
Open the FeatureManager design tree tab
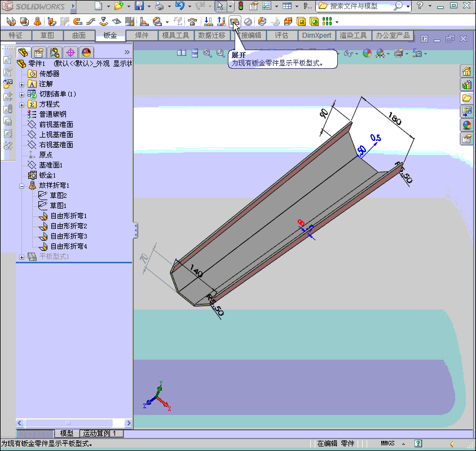coord(23,52)
